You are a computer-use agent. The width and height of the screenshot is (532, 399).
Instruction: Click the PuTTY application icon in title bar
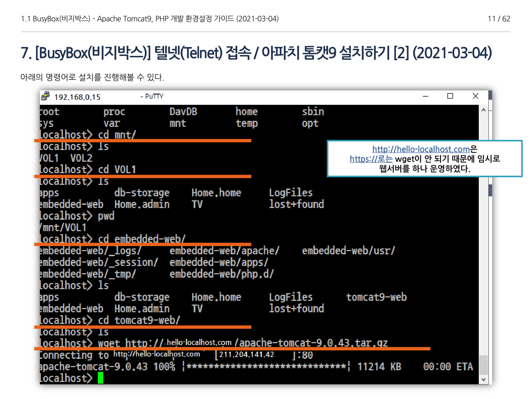[45, 96]
